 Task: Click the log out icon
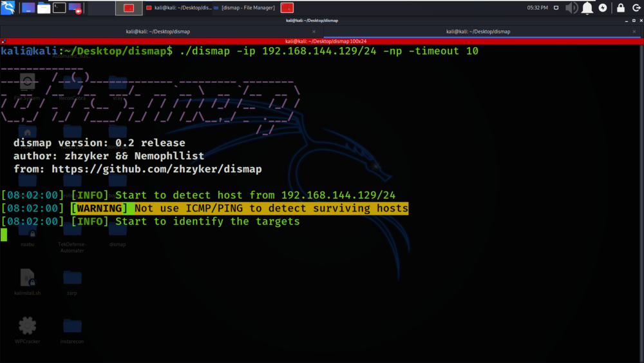click(x=636, y=8)
